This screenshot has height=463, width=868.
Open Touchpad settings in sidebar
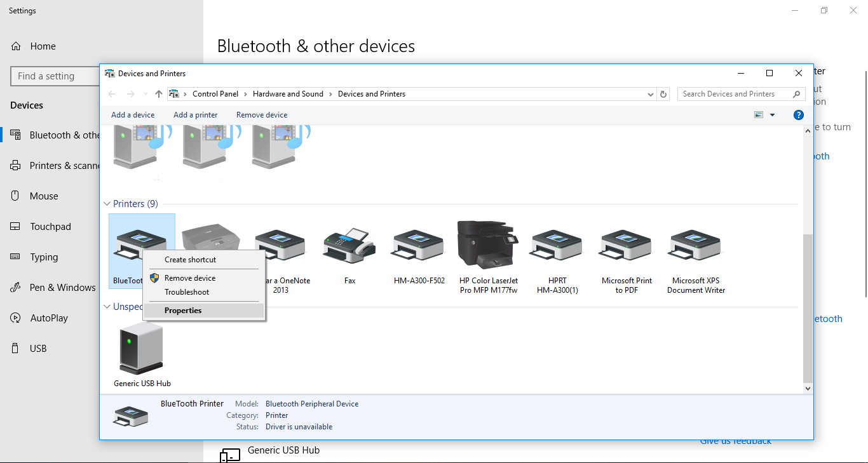click(x=51, y=227)
